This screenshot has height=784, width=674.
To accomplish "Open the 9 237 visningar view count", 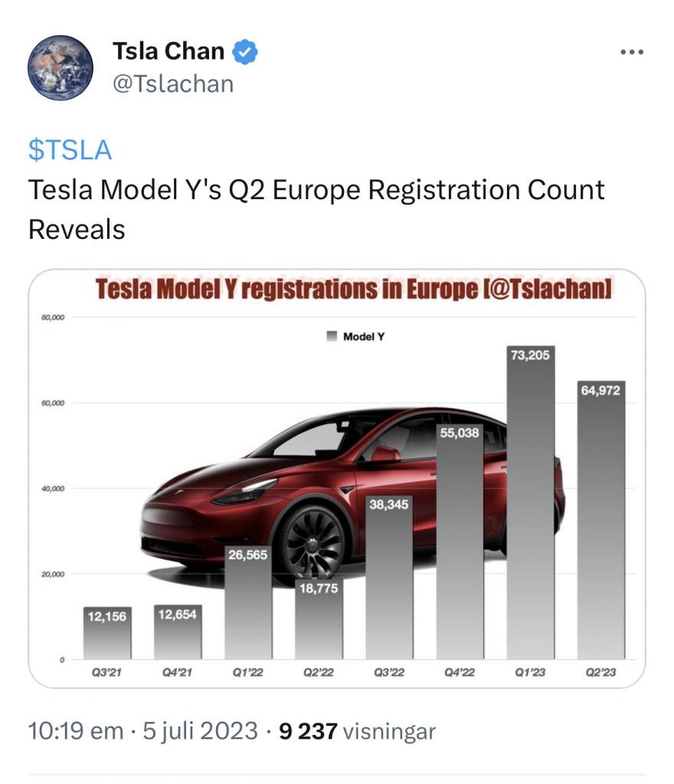I will pyautogui.click(x=357, y=730).
